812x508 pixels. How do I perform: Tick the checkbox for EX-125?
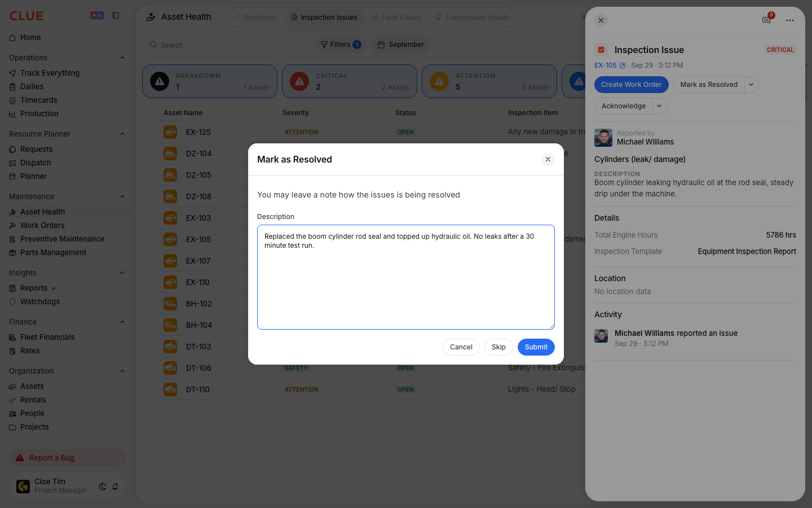coord(151,132)
